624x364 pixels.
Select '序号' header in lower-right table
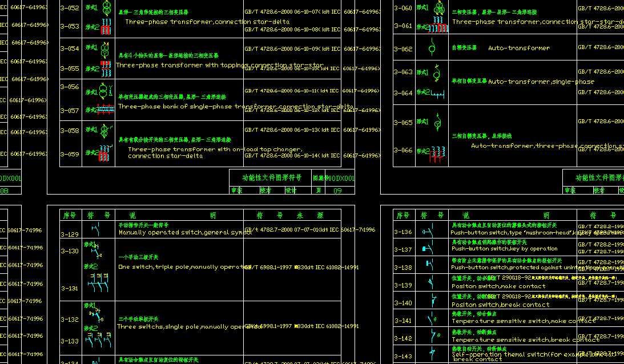point(403,215)
